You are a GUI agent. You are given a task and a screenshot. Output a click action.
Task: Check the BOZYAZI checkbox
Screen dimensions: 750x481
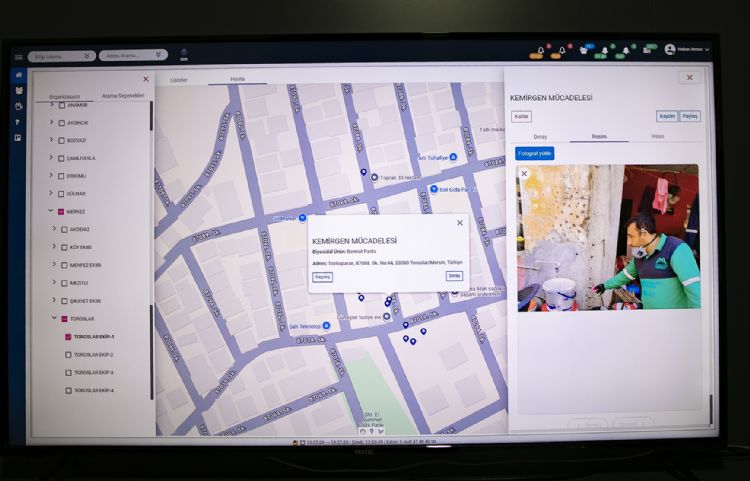61,141
